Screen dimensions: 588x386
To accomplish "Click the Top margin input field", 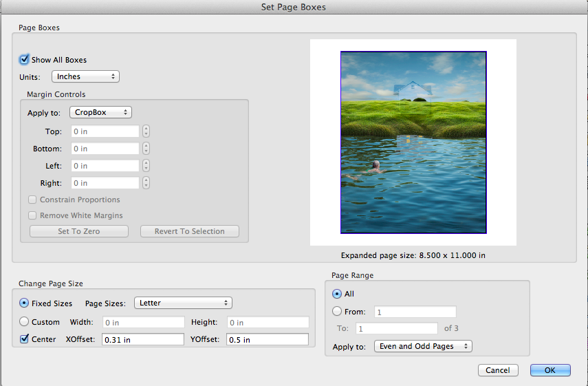I will (105, 131).
